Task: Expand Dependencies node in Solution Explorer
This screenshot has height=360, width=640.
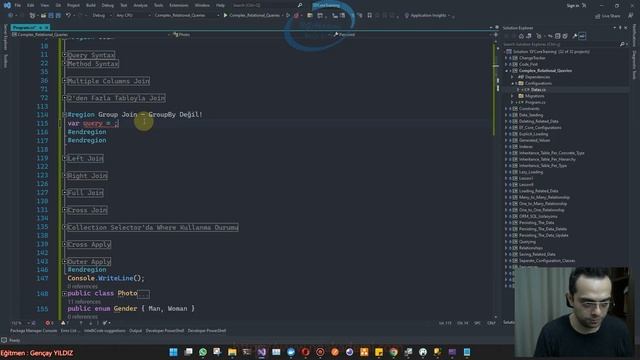Action: (512, 77)
